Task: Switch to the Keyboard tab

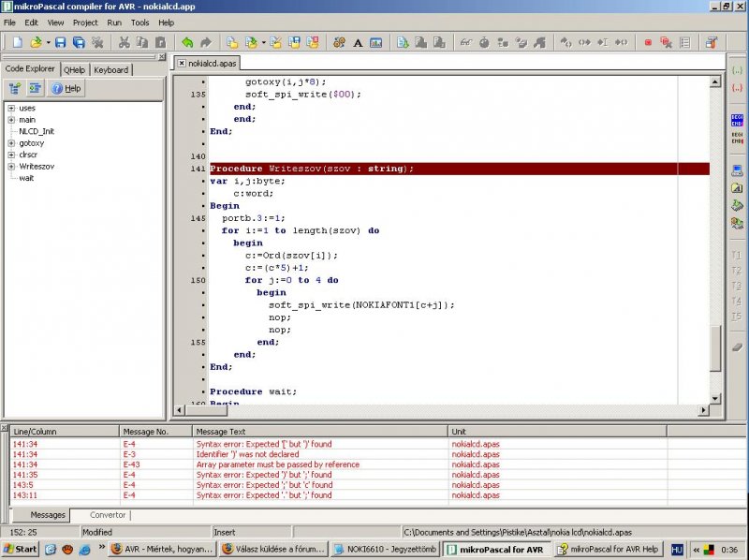Action: coord(110,69)
